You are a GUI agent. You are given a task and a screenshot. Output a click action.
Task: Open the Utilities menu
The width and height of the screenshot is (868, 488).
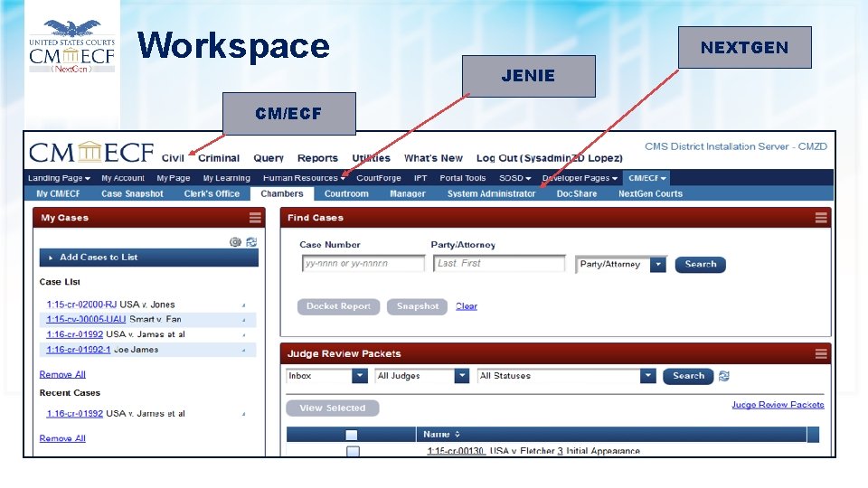(371, 158)
